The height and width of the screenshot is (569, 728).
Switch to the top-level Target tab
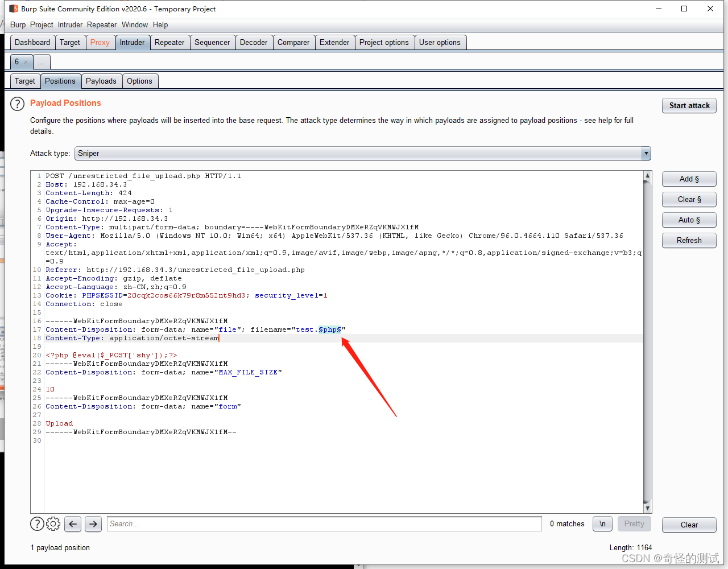(70, 43)
